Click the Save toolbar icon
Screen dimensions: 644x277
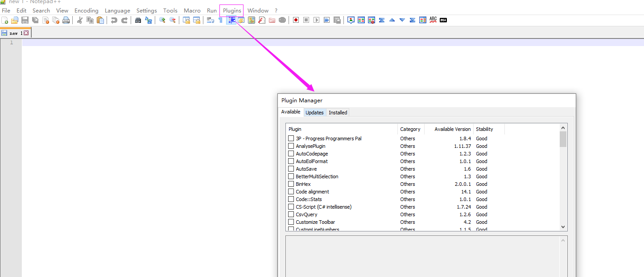point(25,20)
